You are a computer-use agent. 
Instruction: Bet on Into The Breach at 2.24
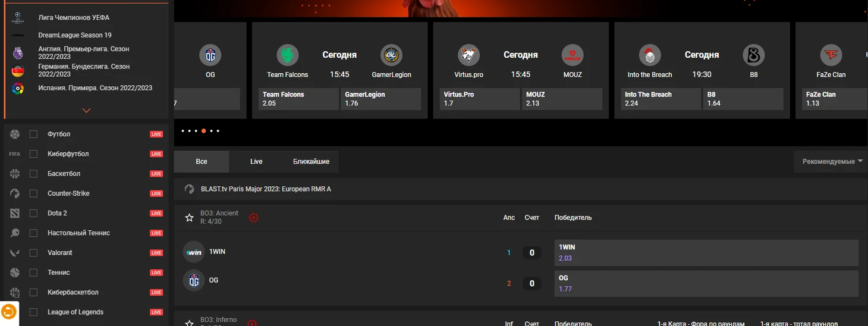pyautogui.click(x=662, y=99)
